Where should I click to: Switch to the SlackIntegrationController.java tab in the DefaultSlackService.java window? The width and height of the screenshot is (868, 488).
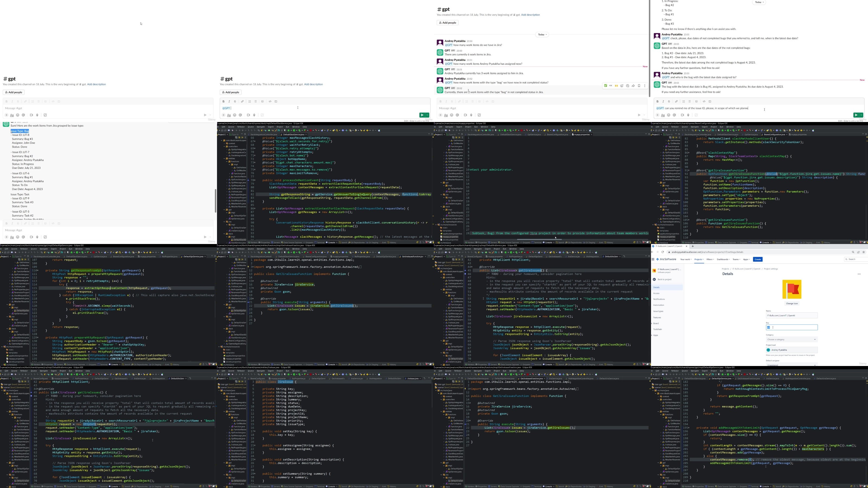tap(263, 135)
